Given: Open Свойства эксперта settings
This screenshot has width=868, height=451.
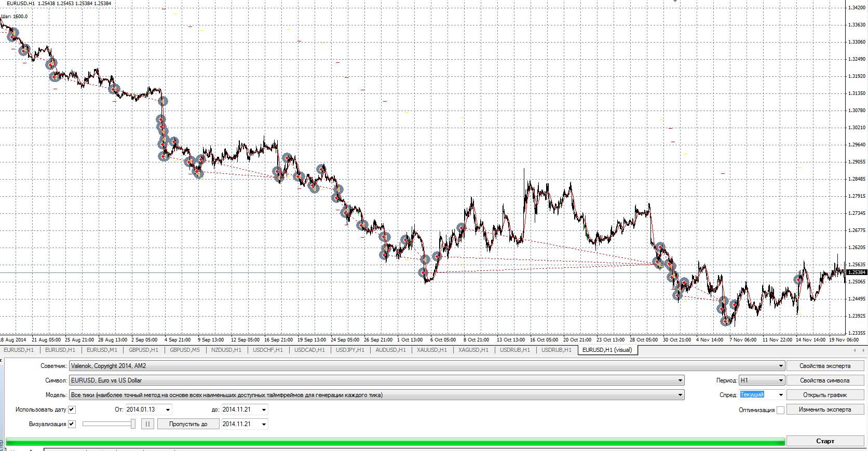Looking at the screenshot, I should (825, 366).
